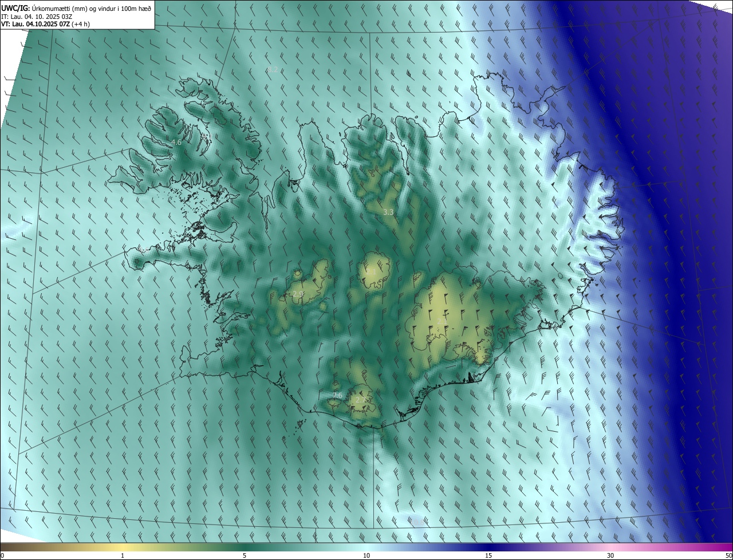Click the 15 tick on the color scale
The image size is (733, 560).
(488, 556)
